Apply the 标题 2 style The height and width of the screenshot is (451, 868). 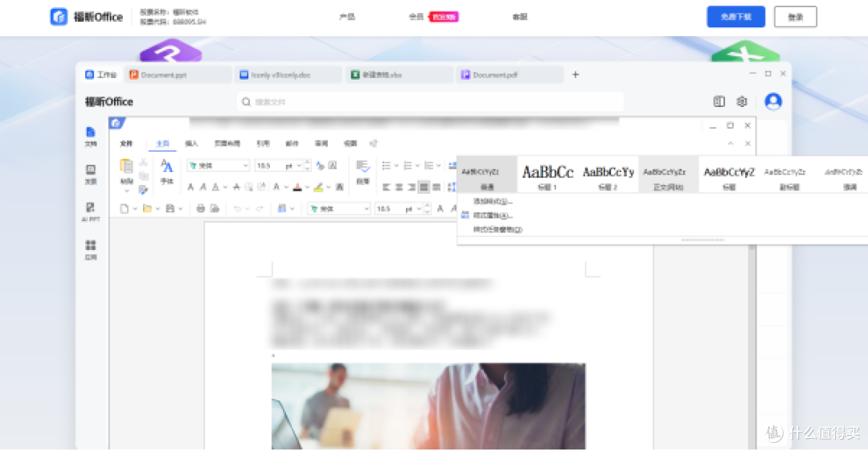pos(608,174)
